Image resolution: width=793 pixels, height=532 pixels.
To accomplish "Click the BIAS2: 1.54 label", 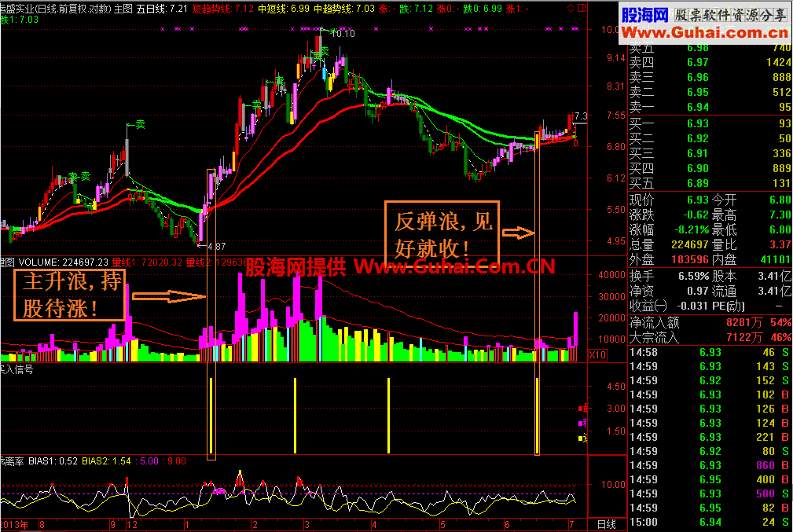I will (106, 461).
